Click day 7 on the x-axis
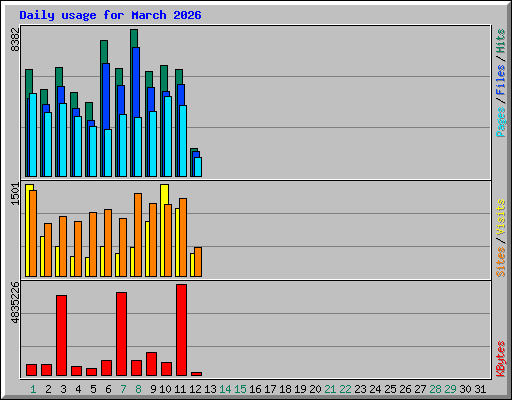This screenshot has height=400, width=512. pos(123,389)
